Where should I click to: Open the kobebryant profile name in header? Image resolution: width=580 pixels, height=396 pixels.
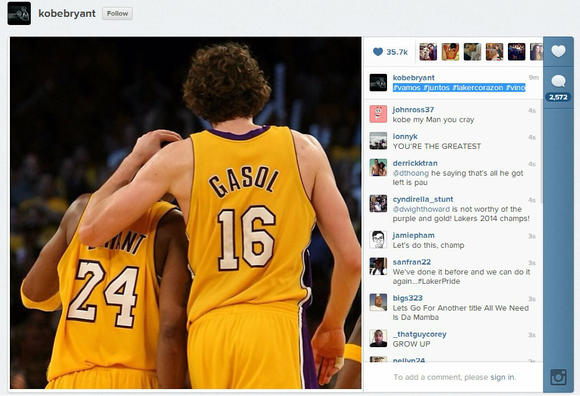pyautogui.click(x=67, y=13)
